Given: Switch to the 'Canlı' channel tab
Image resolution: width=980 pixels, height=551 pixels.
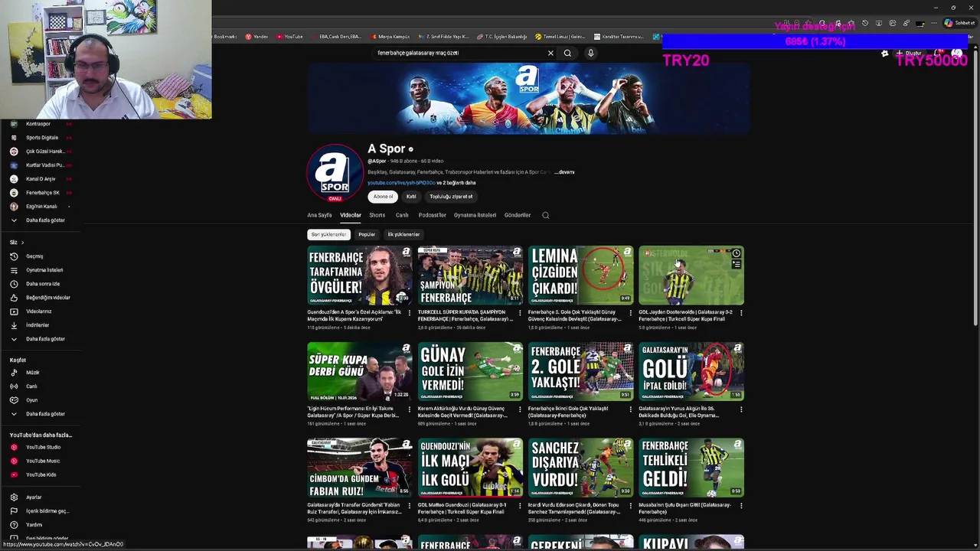Looking at the screenshot, I should pyautogui.click(x=402, y=215).
